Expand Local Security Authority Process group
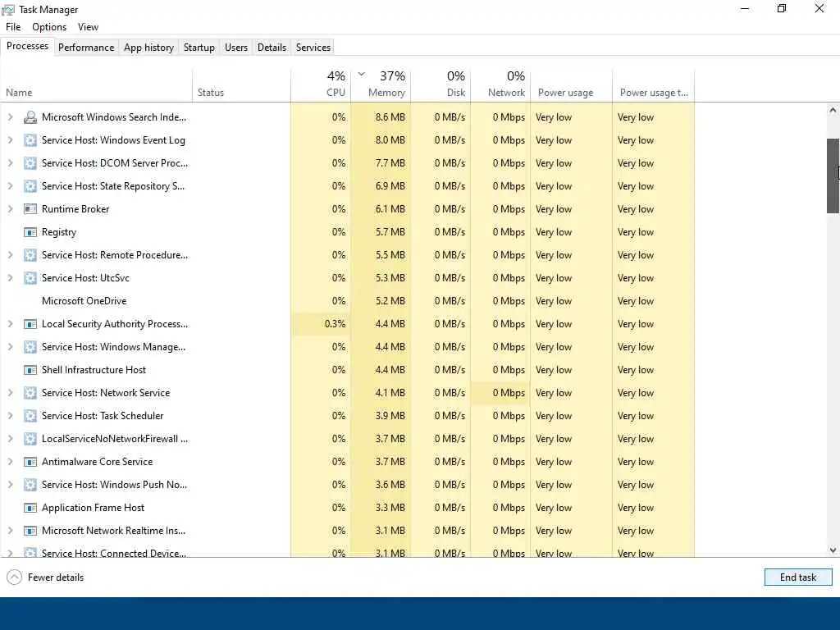This screenshot has width=840, height=630. coord(10,324)
